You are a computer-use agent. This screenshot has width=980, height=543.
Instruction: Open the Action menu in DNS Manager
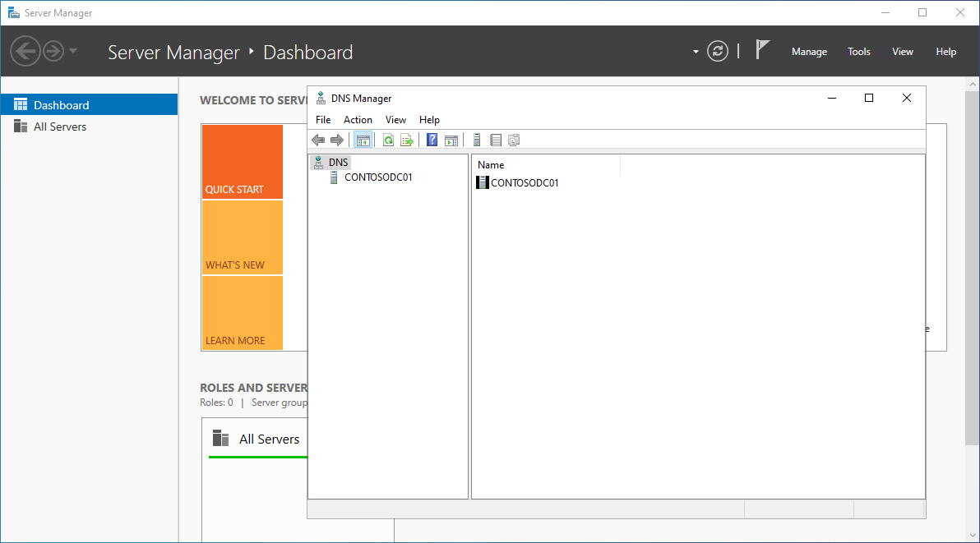pyautogui.click(x=358, y=119)
